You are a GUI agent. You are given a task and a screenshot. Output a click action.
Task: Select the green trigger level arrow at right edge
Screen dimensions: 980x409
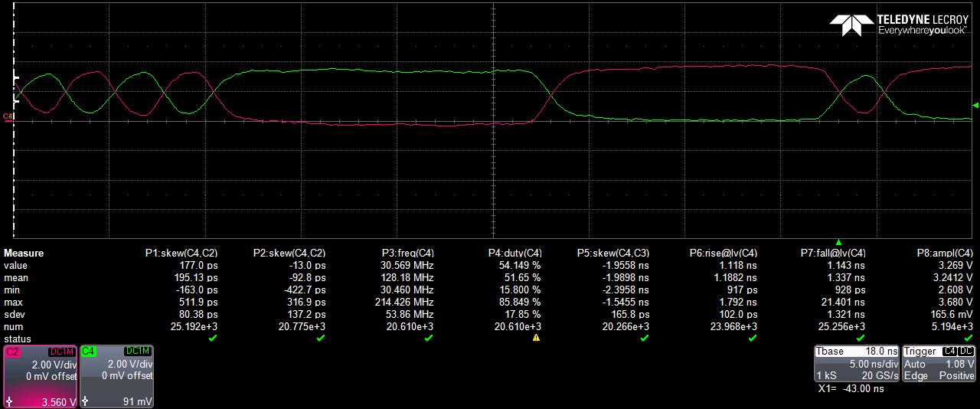[975, 105]
